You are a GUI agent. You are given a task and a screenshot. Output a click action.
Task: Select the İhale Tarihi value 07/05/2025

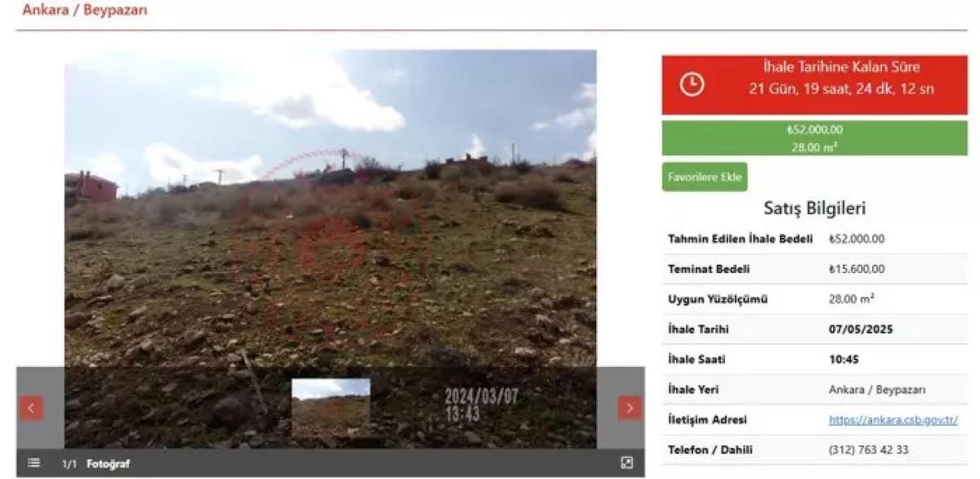click(x=861, y=329)
